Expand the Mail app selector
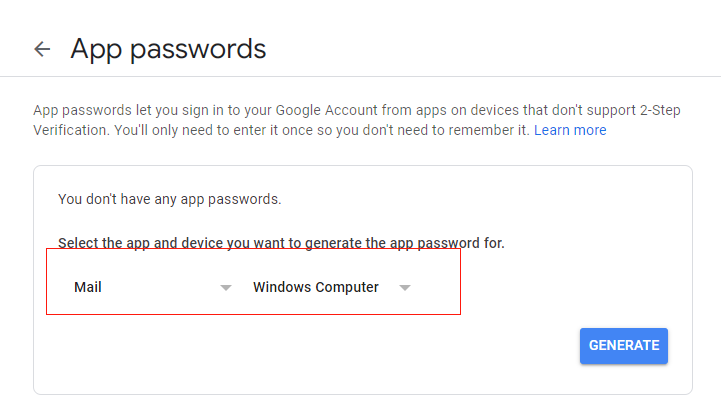The height and width of the screenshot is (410, 721). pos(153,287)
